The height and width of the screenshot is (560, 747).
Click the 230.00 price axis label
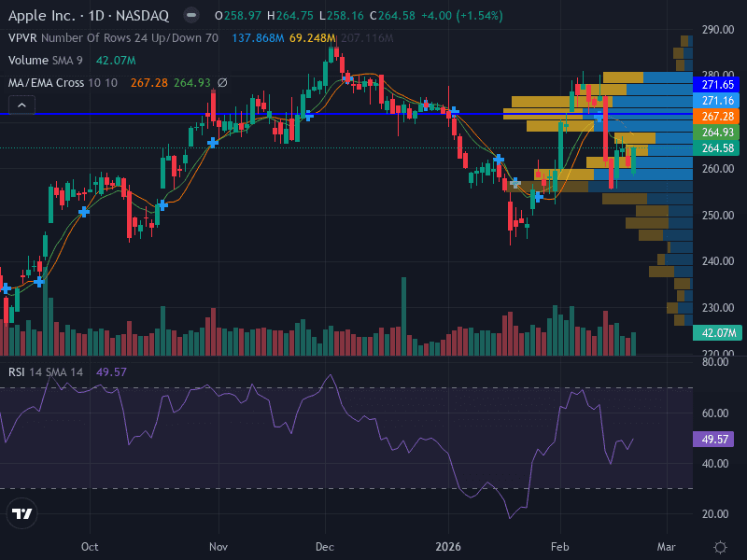pos(718,308)
